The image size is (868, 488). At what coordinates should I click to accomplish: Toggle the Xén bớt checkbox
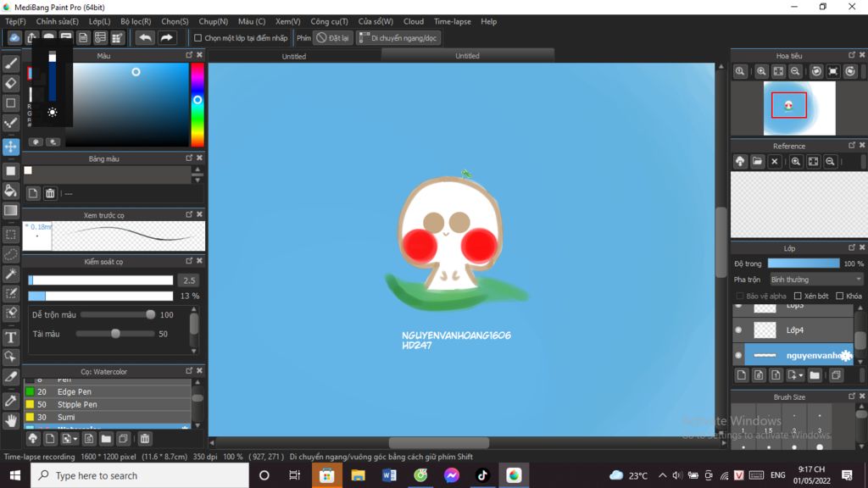pyautogui.click(x=798, y=296)
